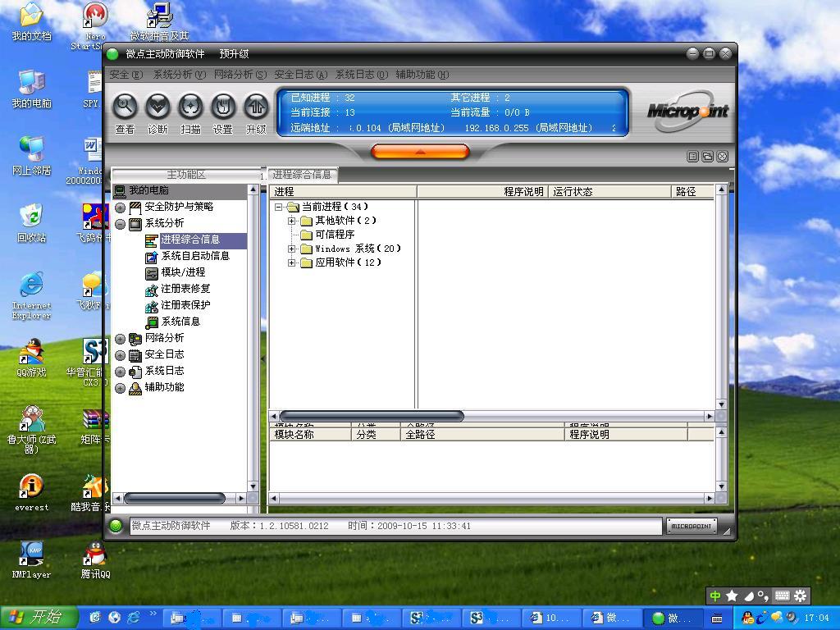Click the 升级 upgrade toolbar icon
This screenshot has width=840, height=630.
[x=256, y=107]
